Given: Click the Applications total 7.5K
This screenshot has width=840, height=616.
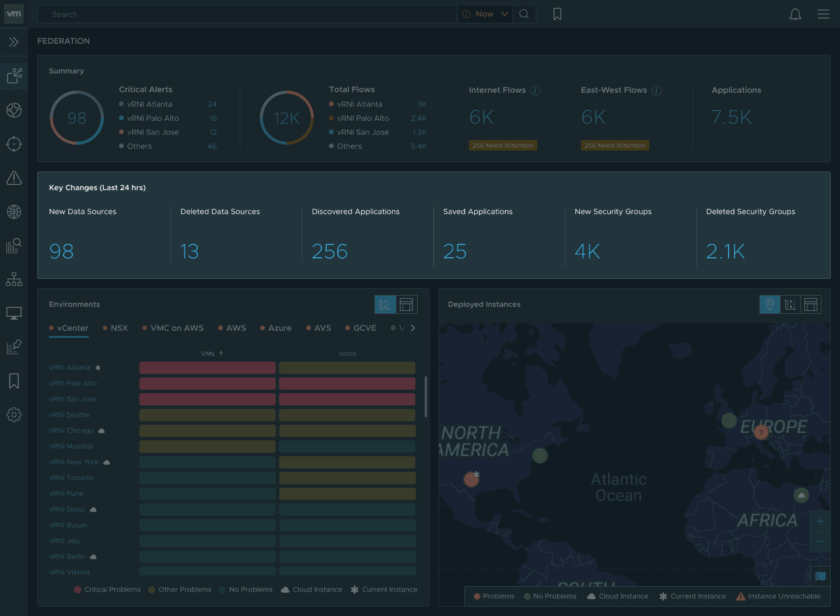Looking at the screenshot, I should (731, 117).
